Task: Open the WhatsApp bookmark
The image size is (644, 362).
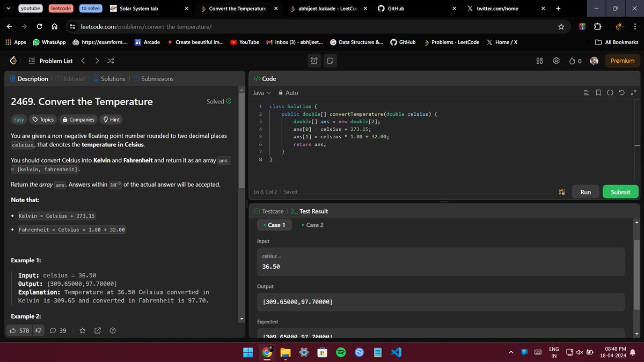Action: coord(49,42)
